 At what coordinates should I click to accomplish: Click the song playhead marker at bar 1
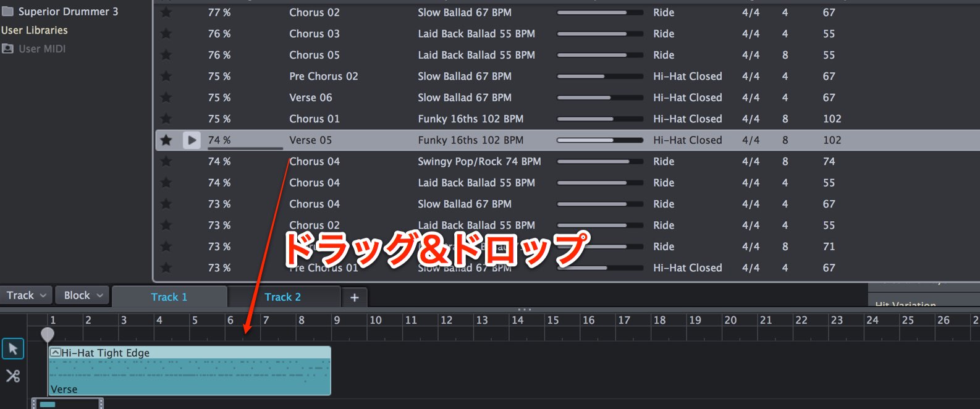[48, 334]
